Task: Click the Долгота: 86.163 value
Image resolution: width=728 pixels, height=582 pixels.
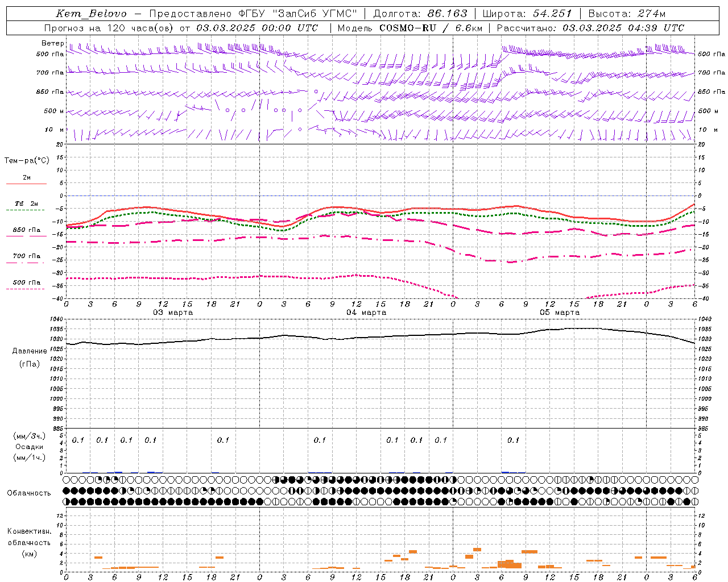Action: (420, 14)
